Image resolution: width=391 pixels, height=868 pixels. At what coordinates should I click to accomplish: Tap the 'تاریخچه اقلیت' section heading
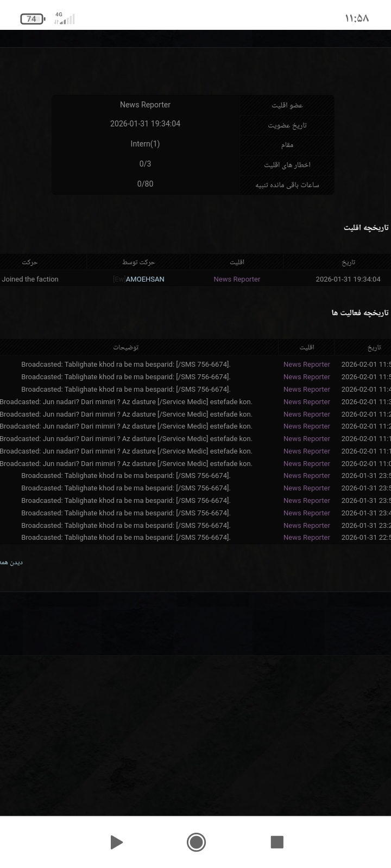(365, 228)
